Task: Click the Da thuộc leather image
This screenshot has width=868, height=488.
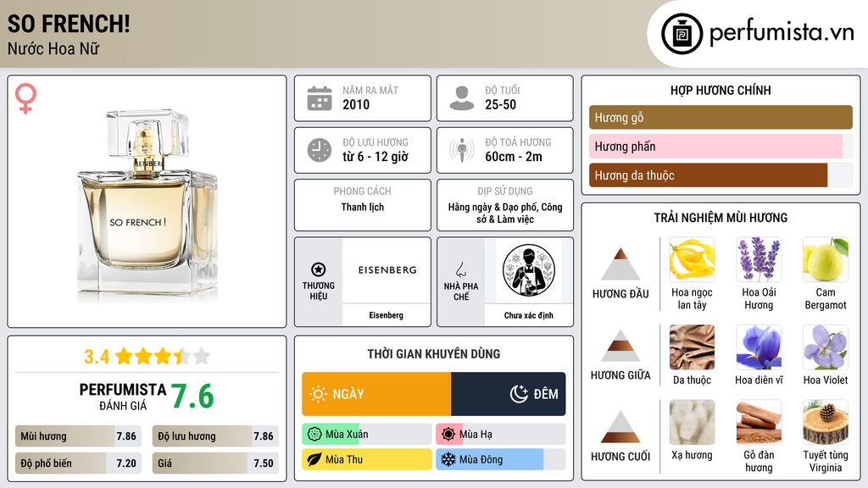Action: pos(692,347)
